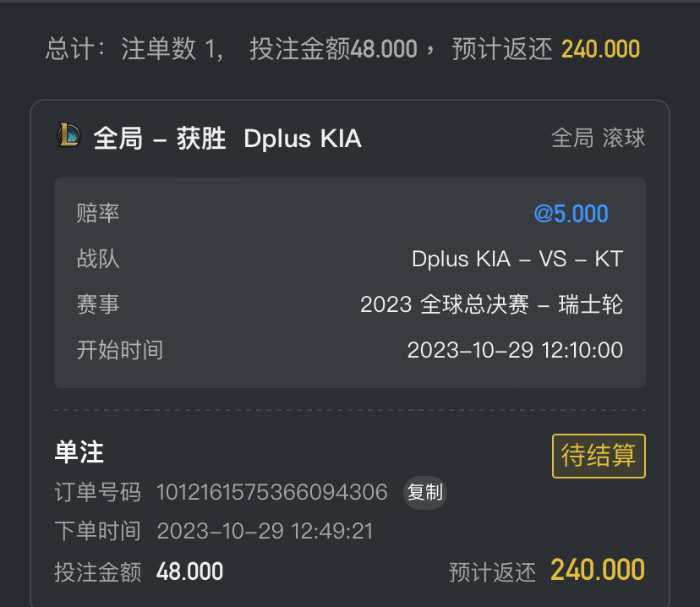Click the 订单号码 label
The width and height of the screenshot is (700, 607).
pyautogui.click(x=98, y=492)
